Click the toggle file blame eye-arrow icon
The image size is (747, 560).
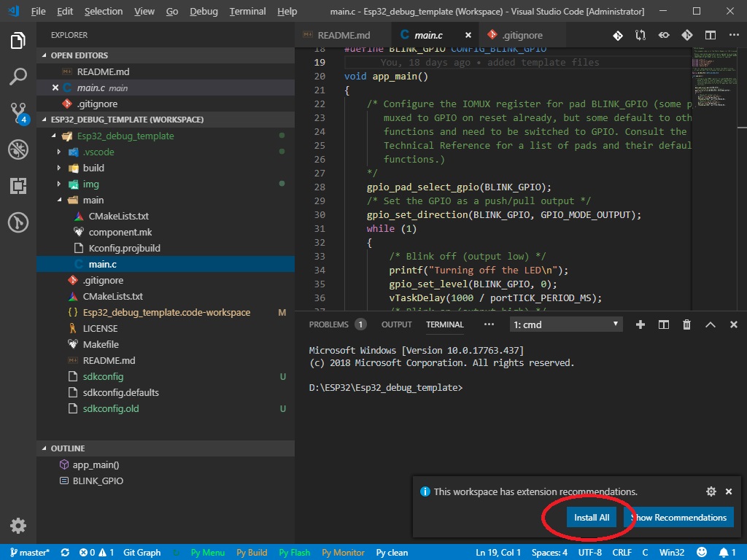[x=664, y=35]
